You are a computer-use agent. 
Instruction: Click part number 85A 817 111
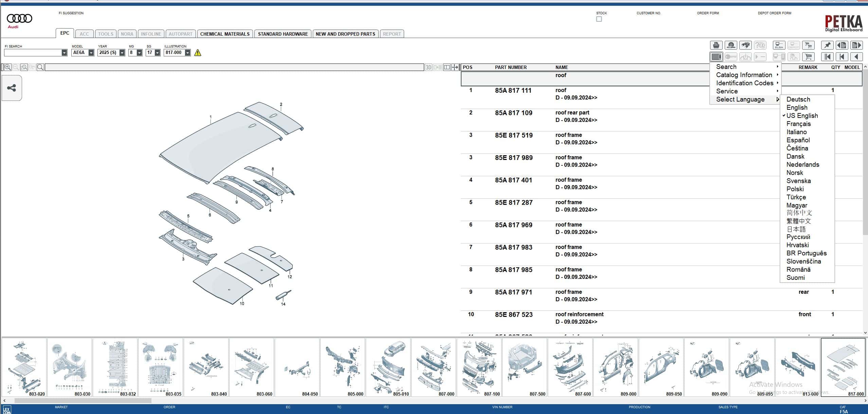point(513,90)
